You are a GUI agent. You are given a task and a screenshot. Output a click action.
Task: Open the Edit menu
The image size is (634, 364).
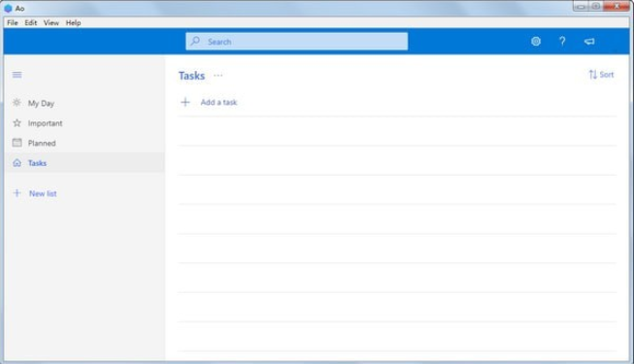click(31, 22)
